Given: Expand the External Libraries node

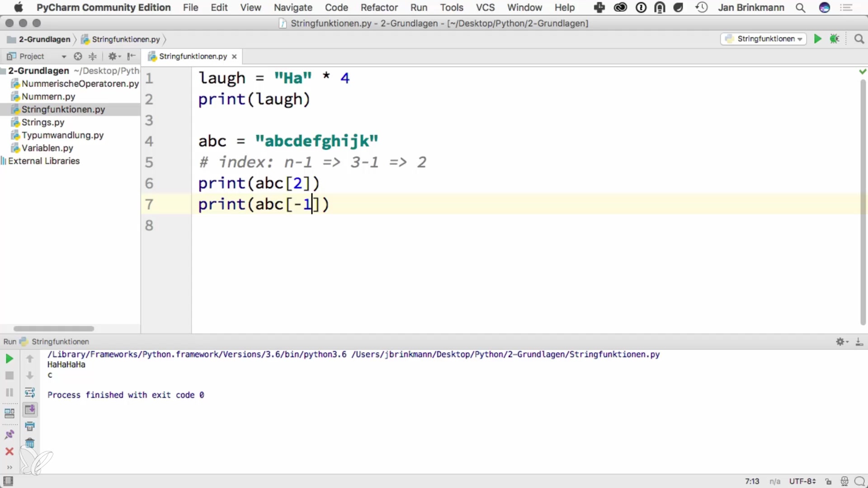Looking at the screenshot, I should pyautogui.click(x=43, y=161).
